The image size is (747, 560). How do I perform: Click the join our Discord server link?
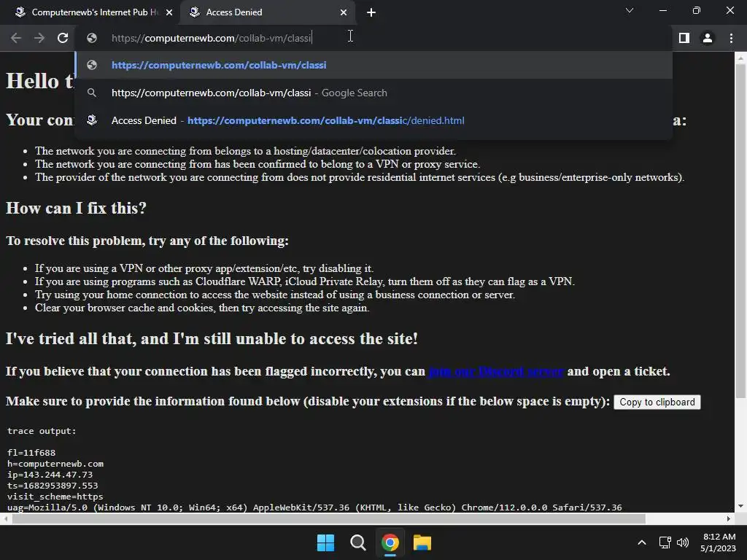(496, 371)
